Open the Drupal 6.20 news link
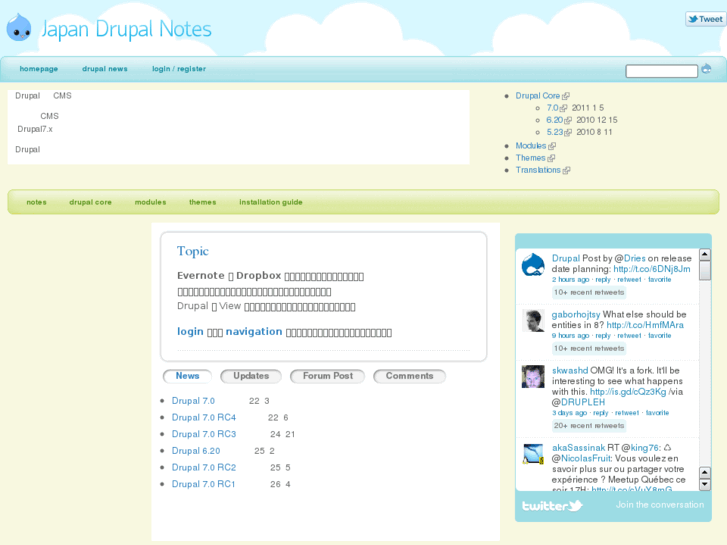 coord(196,451)
